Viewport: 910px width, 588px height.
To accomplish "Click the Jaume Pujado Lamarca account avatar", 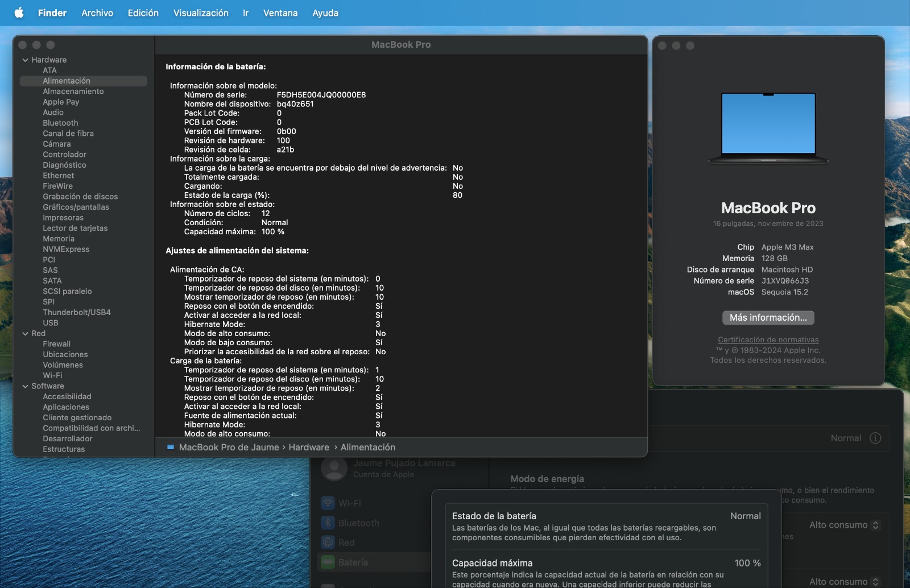I will tap(334, 468).
